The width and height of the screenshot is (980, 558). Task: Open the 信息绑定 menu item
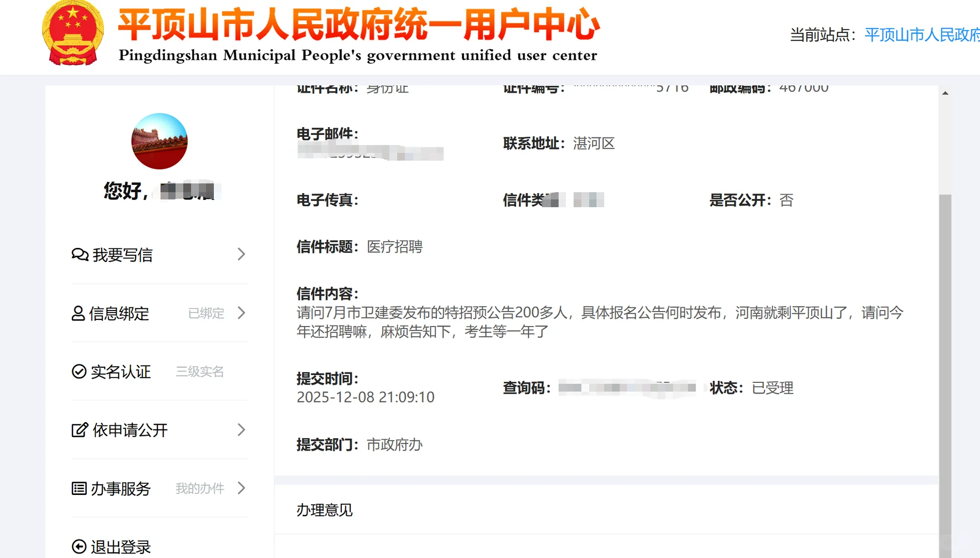[x=160, y=313]
